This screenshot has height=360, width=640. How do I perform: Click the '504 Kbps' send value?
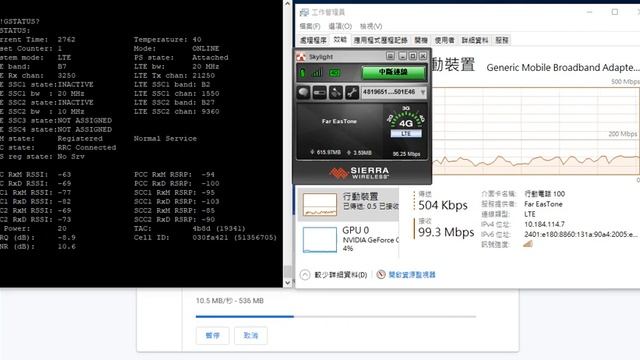(x=443, y=205)
